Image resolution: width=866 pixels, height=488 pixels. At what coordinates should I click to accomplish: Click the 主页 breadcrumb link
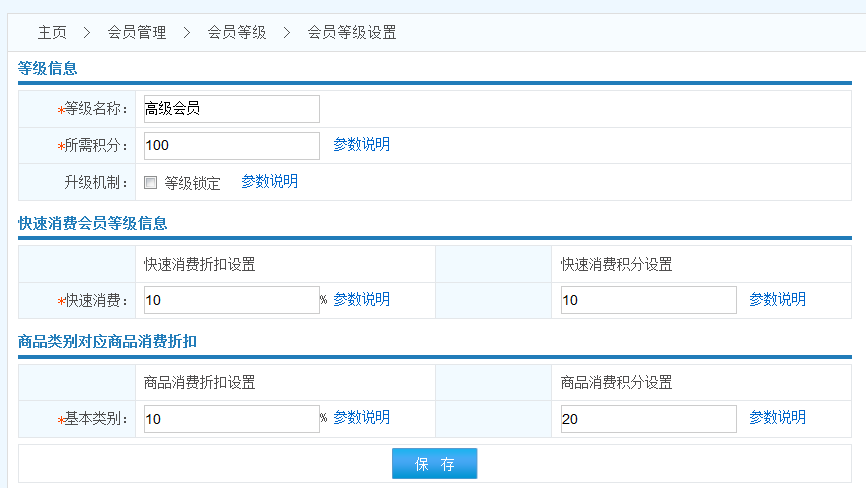(52, 32)
